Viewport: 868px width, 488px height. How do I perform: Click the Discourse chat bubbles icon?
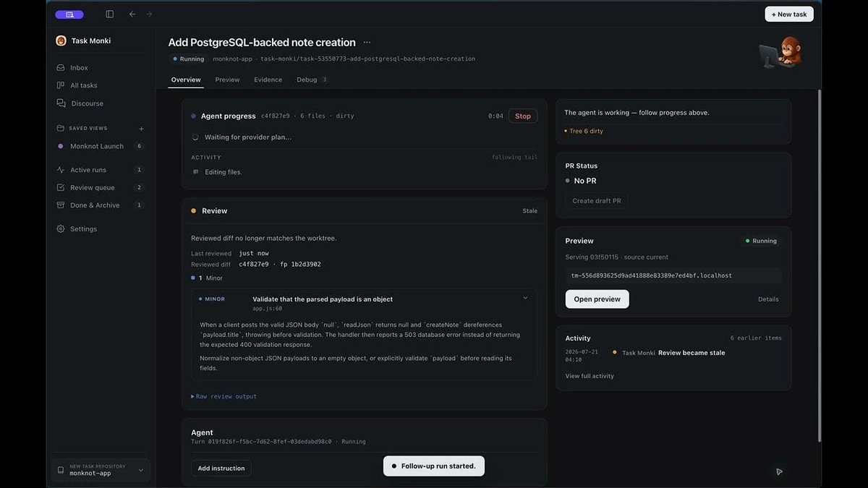tap(61, 103)
